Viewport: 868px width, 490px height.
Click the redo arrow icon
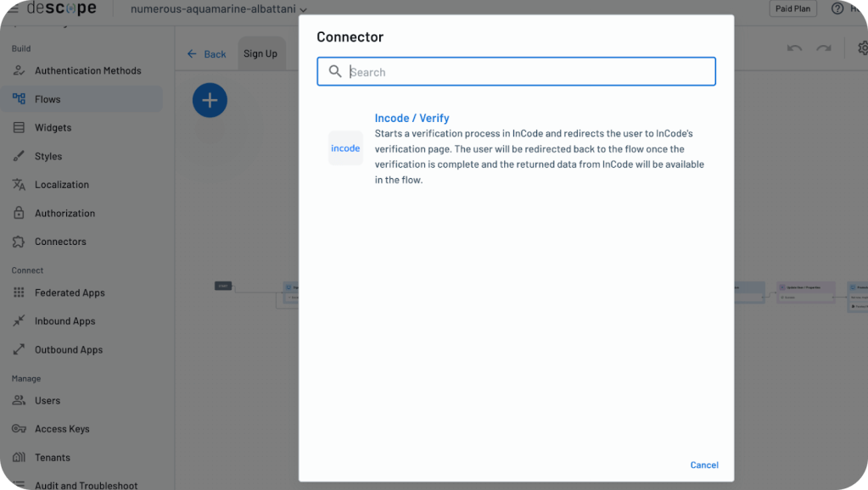824,48
